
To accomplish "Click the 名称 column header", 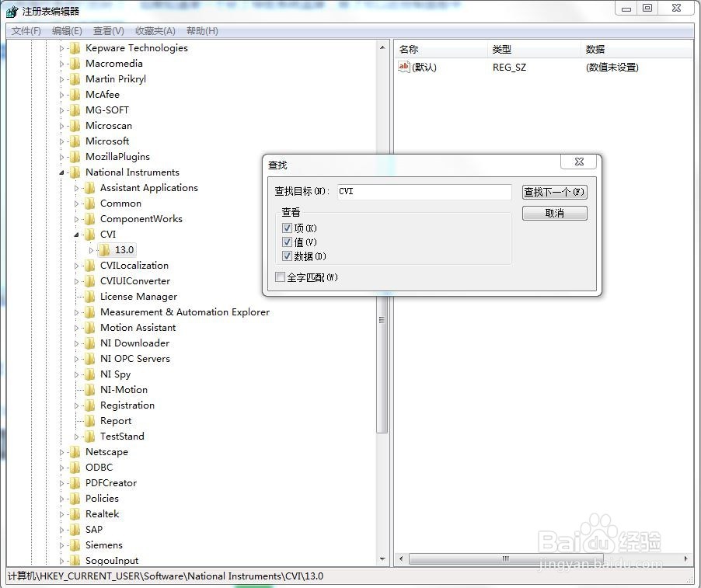I will point(440,49).
